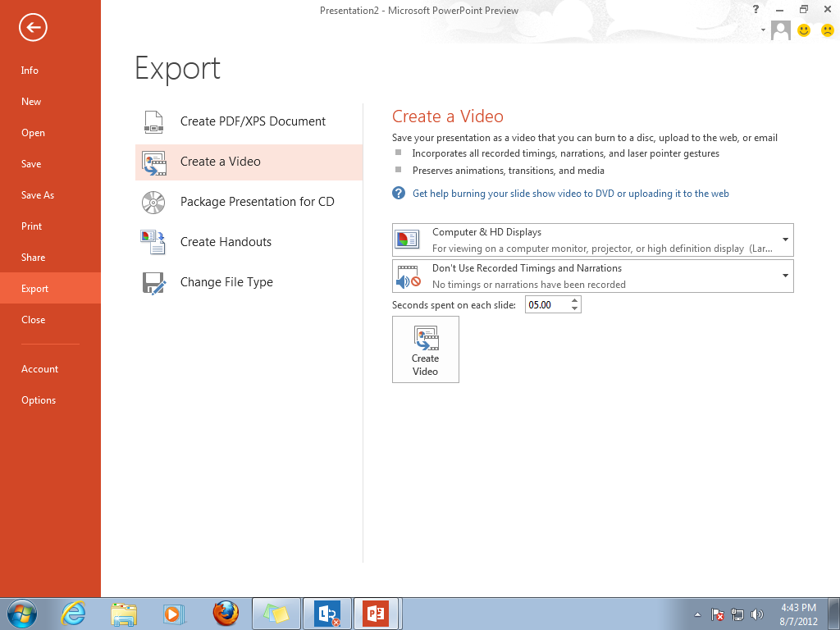Increase seconds spent on each slide
840x630 pixels.
(574, 301)
